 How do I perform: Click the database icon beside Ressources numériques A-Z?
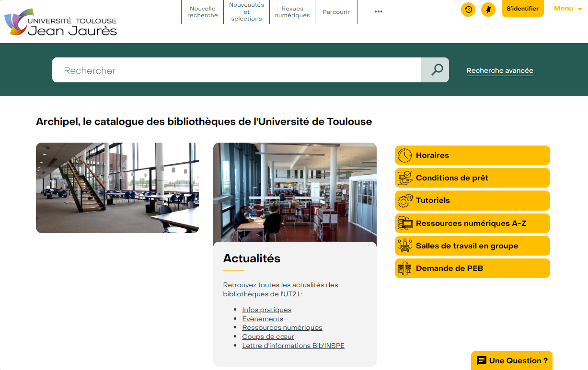(x=405, y=223)
